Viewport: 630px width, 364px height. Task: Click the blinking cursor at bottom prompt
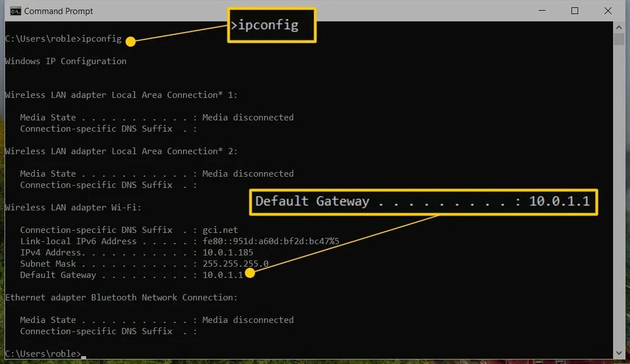pyautogui.click(x=83, y=357)
